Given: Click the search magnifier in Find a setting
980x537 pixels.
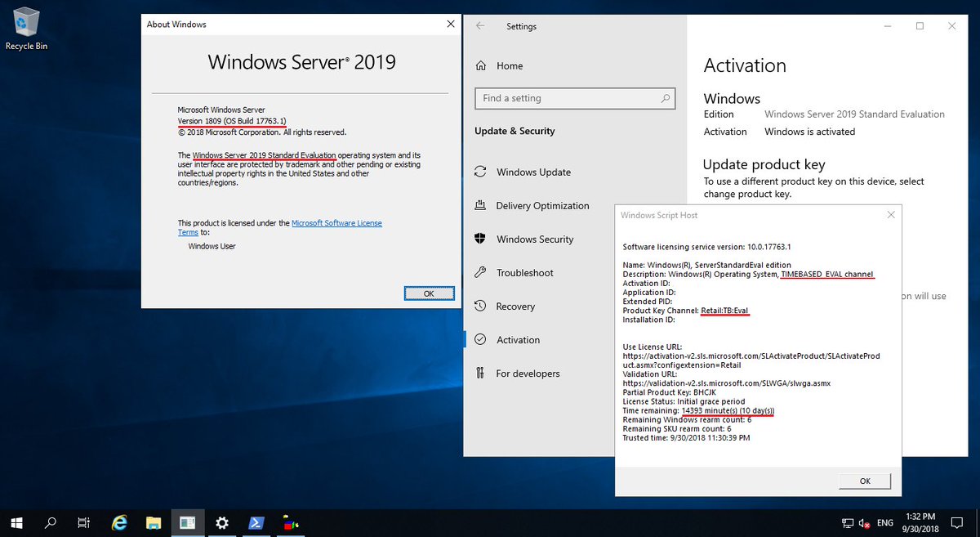Looking at the screenshot, I should (x=666, y=98).
